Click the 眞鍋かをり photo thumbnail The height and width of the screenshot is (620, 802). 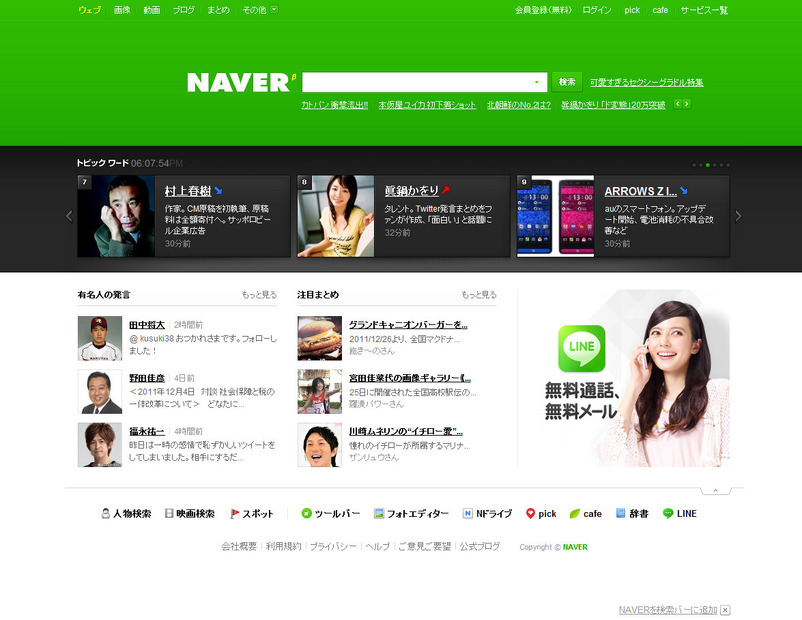tap(336, 216)
